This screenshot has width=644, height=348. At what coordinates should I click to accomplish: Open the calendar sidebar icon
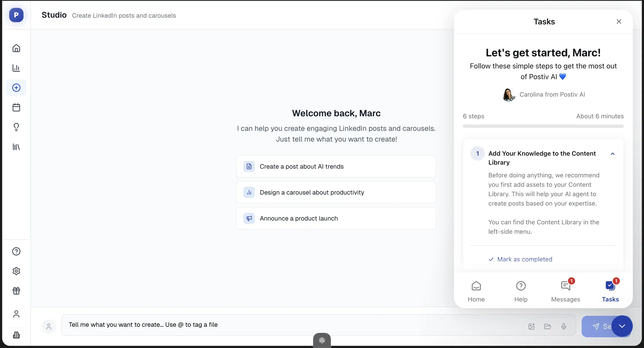(16, 107)
